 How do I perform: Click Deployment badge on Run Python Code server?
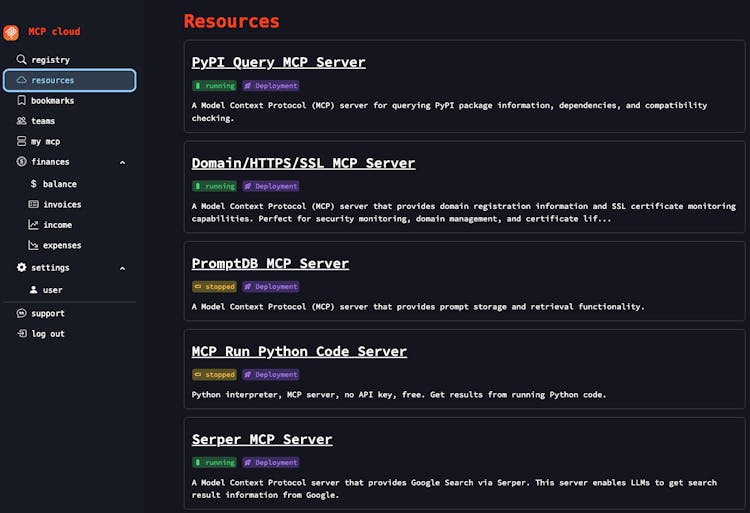(271, 374)
